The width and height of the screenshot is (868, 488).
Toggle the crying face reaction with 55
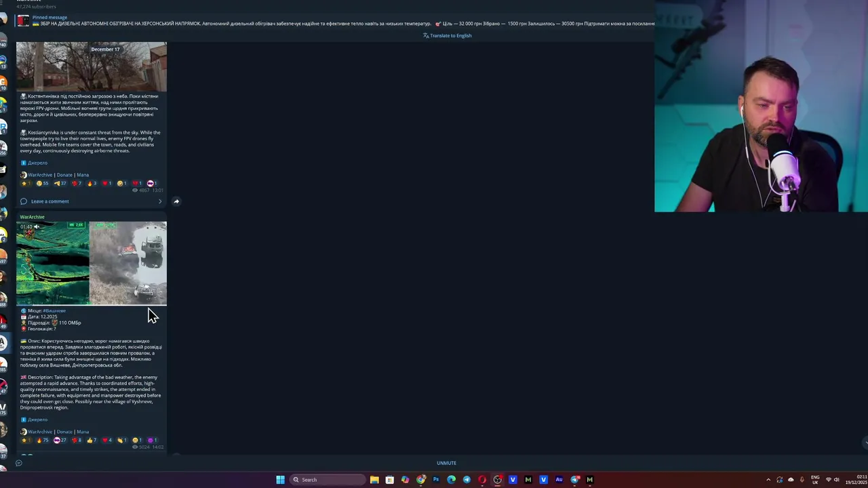pos(42,184)
